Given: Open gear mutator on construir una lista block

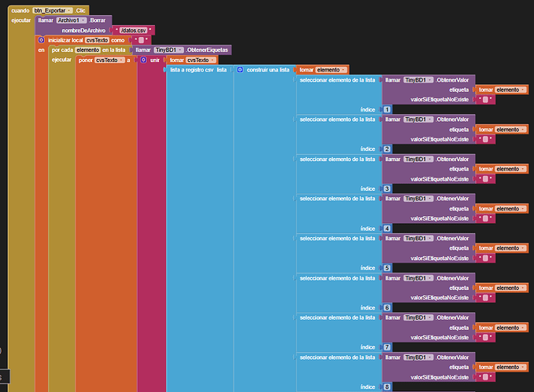Looking at the screenshot, I should click(x=241, y=70).
